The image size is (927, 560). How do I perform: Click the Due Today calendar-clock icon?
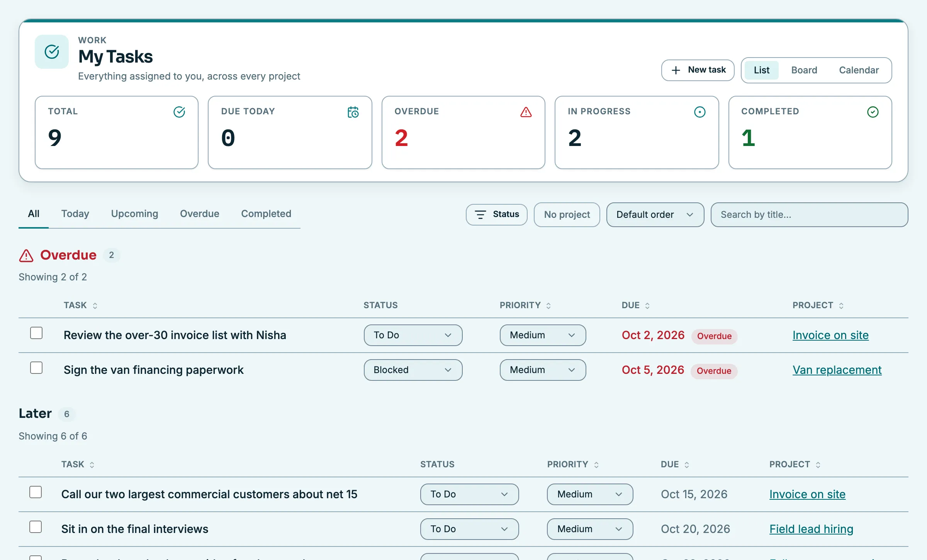click(353, 112)
